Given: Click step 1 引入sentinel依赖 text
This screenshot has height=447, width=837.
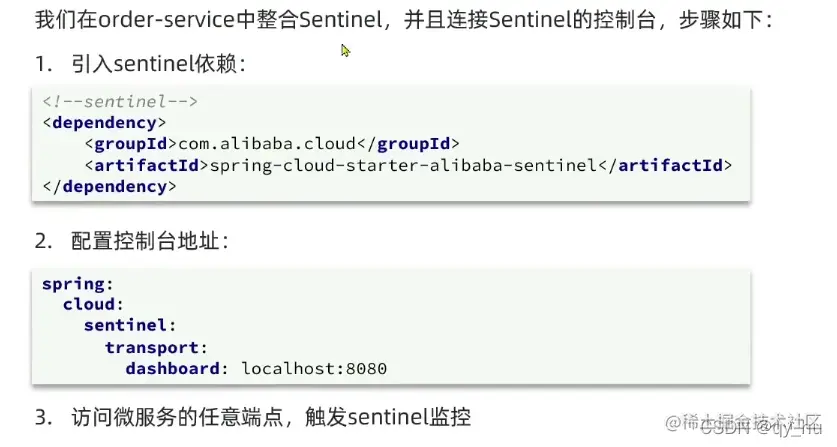Looking at the screenshot, I should pos(158,64).
